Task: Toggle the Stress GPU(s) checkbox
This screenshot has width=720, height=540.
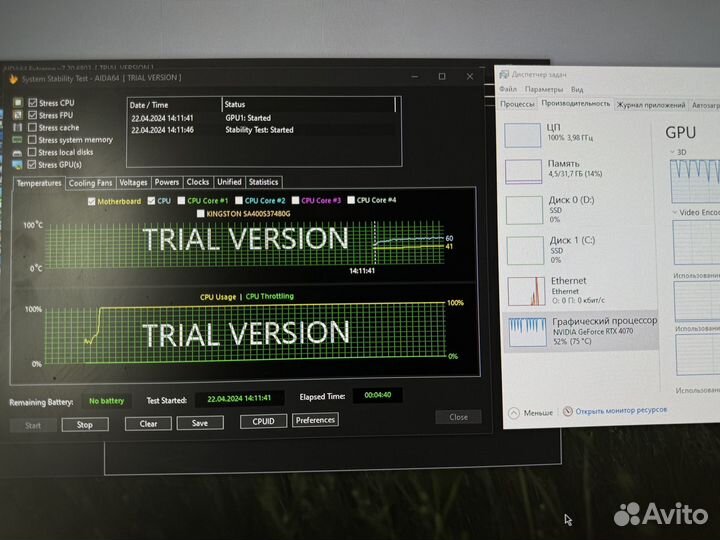Action: pyautogui.click(x=32, y=164)
